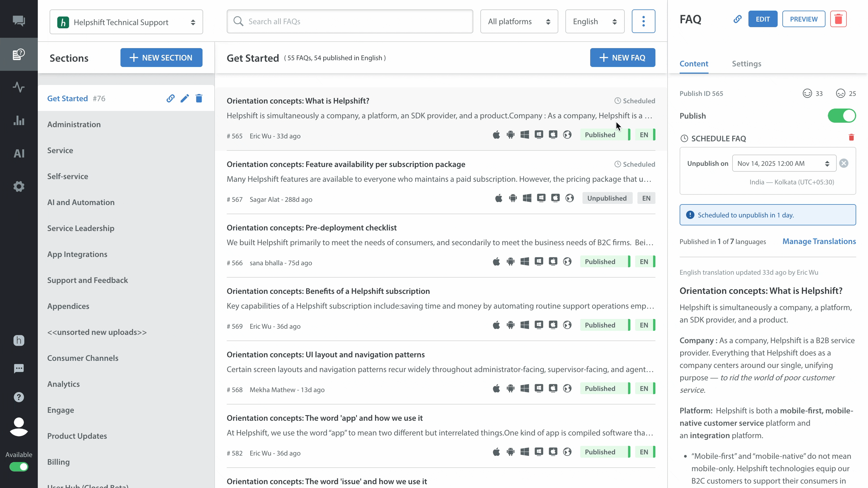Clear the Unpublish on date

click(x=843, y=163)
